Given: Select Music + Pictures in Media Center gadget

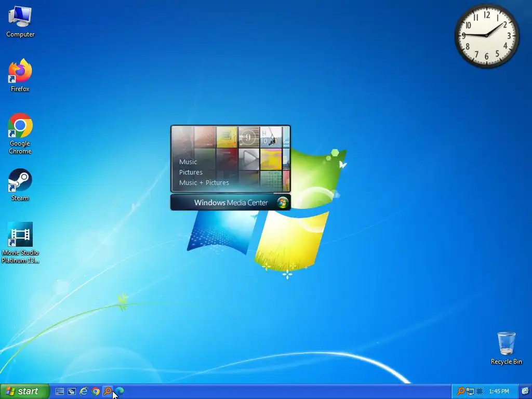Looking at the screenshot, I should [x=204, y=182].
